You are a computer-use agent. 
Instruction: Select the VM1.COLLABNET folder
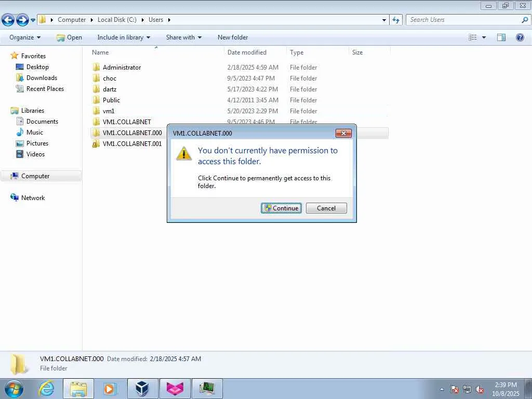(127, 122)
